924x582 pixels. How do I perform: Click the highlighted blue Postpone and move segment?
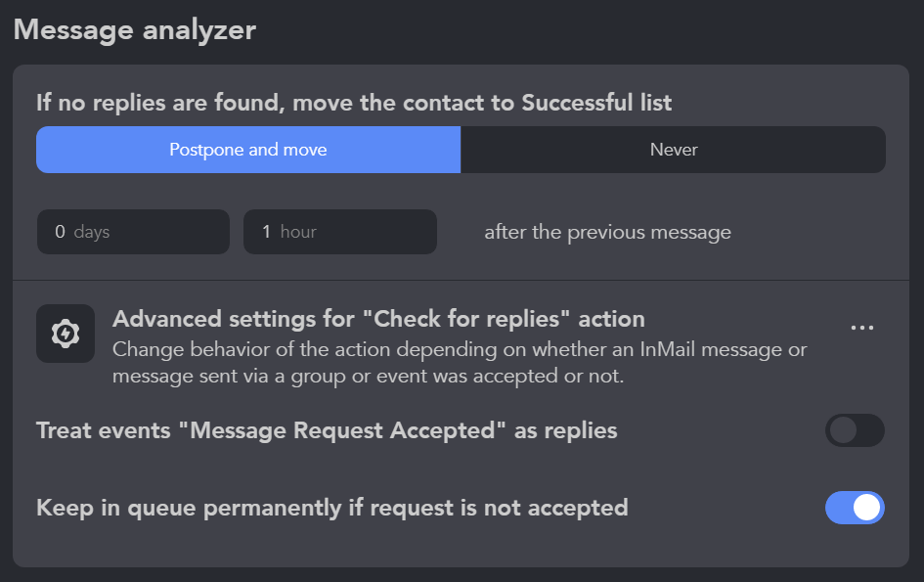pos(247,150)
